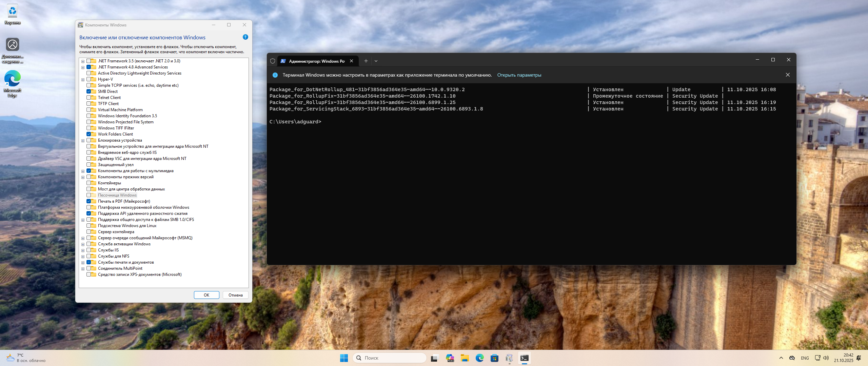The width and height of the screenshot is (868, 366).
Task: Expand the Hyper-V tree node
Action: point(83,80)
